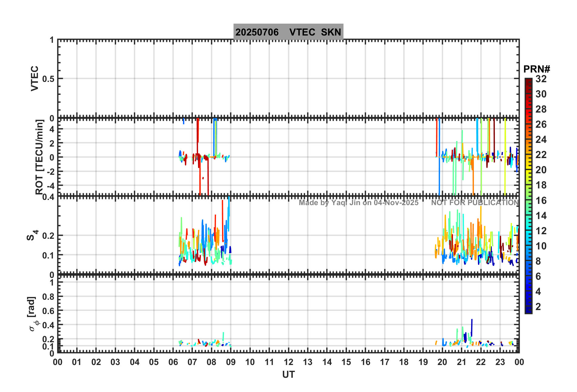Screen dimensions: 577x392
Task: Click the sigma phi [rad] axis label
Action: coord(33,314)
